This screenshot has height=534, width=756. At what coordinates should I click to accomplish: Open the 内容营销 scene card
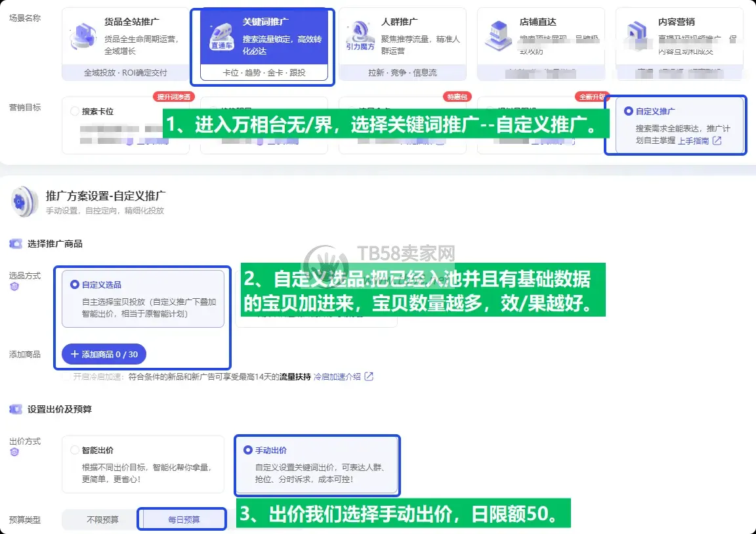tap(679, 44)
